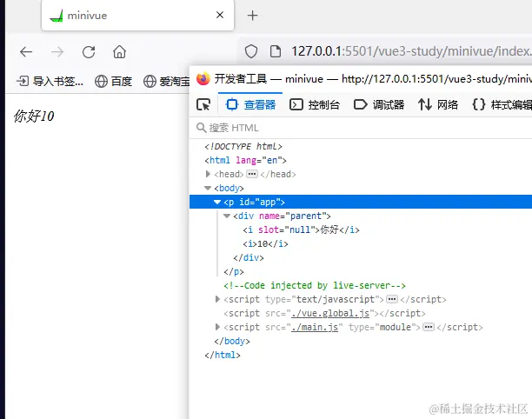The image size is (532, 419).
Task: Select the closing </html> tag
Action: (223, 355)
